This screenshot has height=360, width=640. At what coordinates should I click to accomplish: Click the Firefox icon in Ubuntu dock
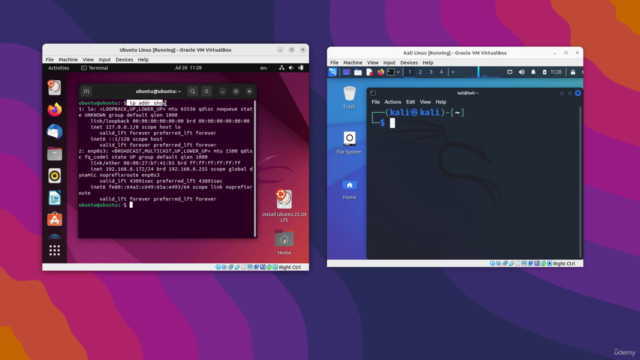tap(55, 109)
